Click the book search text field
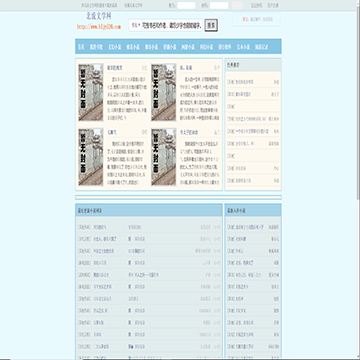 coord(172,25)
